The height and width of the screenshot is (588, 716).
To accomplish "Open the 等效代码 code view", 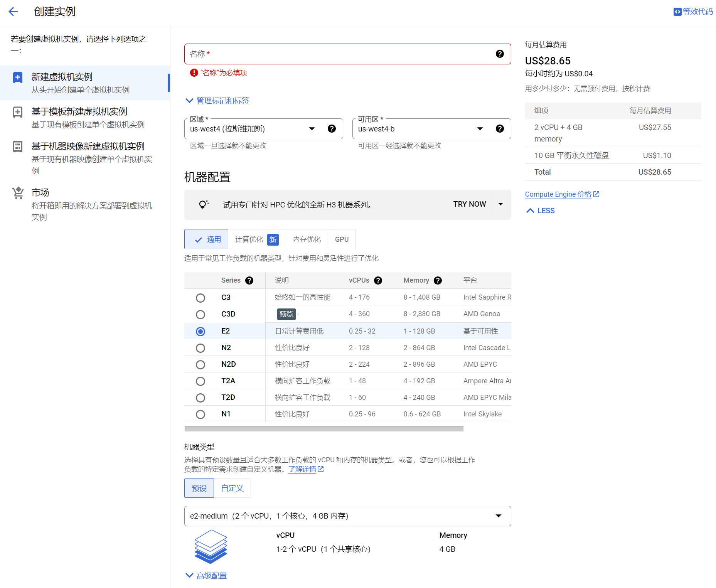I will (x=693, y=12).
